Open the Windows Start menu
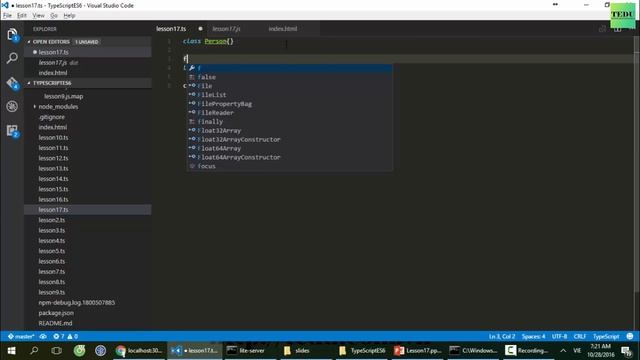This screenshot has height=360, width=640. (x=11, y=351)
